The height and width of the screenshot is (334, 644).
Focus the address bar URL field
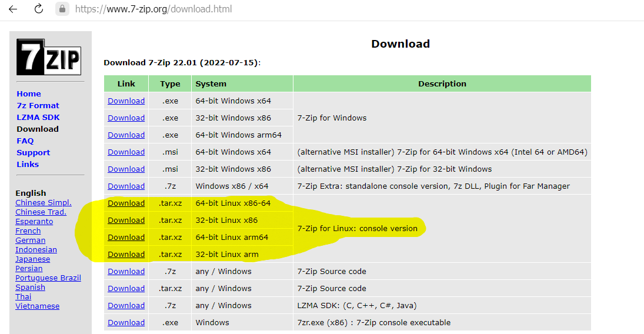click(x=153, y=9)
